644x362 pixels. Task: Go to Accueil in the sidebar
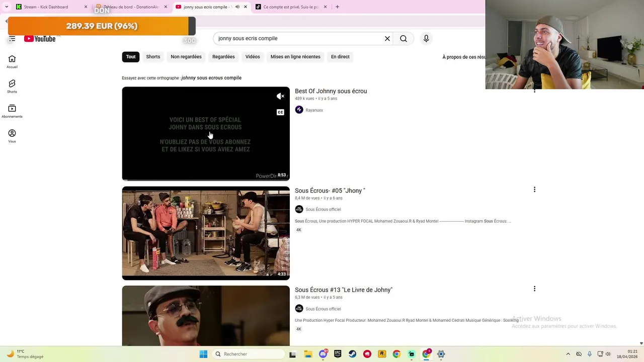(12, 62)
